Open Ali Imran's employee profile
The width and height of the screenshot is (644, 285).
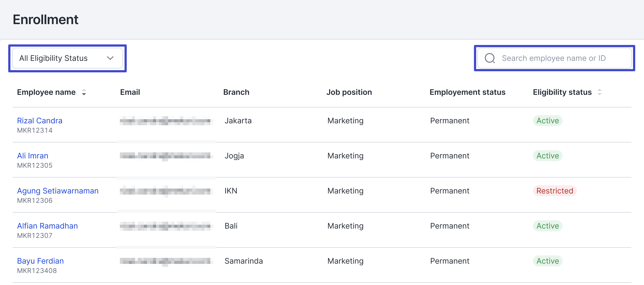click(x=33, y=156)
